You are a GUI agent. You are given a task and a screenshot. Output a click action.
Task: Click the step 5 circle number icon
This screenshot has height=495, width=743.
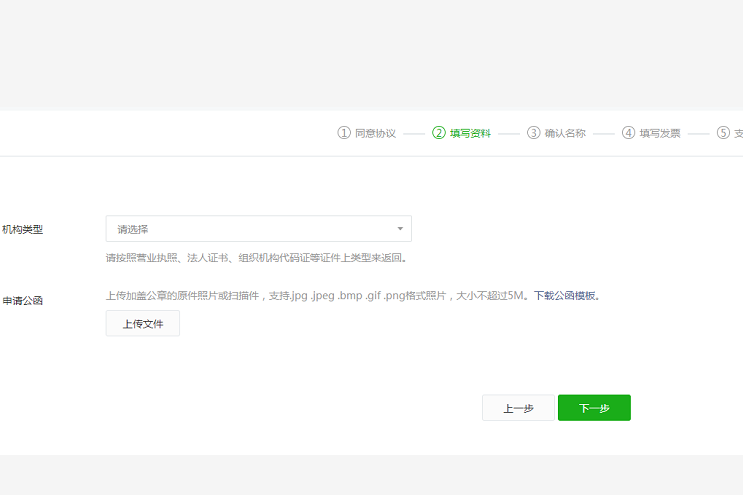[723, 133]
